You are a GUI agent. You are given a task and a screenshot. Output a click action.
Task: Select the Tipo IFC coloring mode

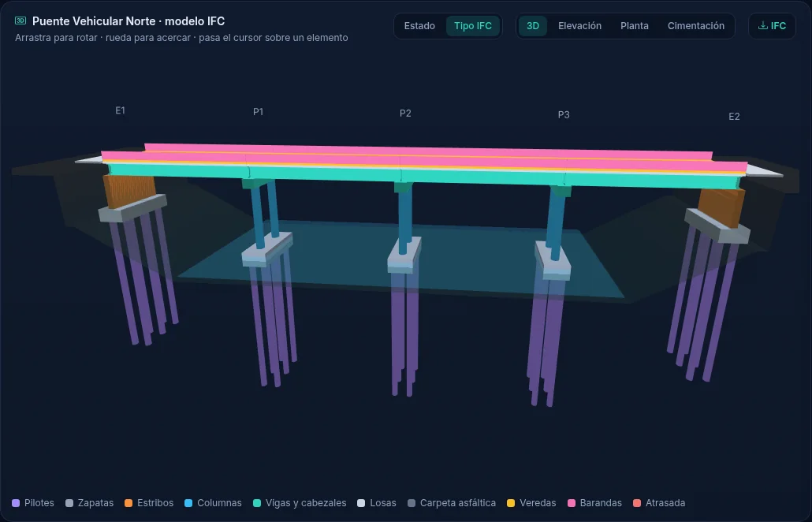click(x=473, y=26)
